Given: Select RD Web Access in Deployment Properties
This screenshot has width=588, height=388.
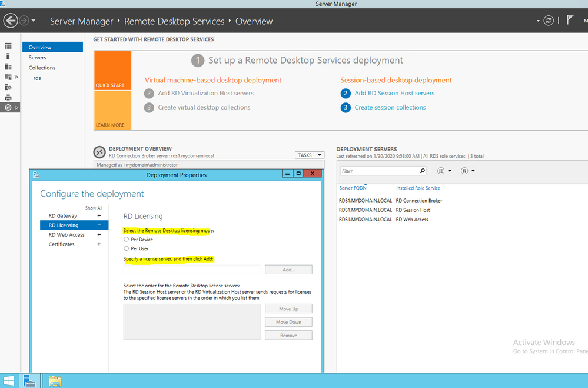Looking at the screenshot, I should (67, 234).
